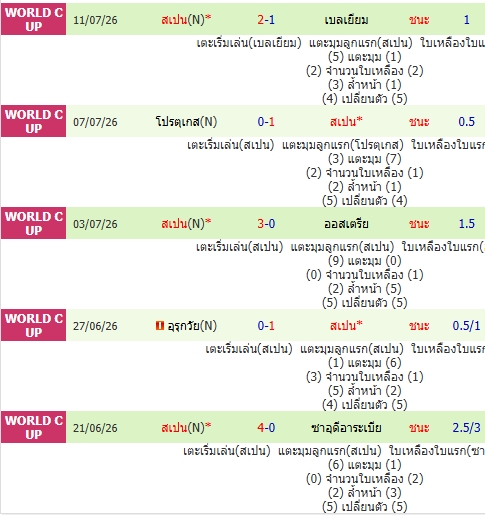Select the date 03/07/26
The image size is (485, 515).
pyautogui.click(x=95, y=224)
